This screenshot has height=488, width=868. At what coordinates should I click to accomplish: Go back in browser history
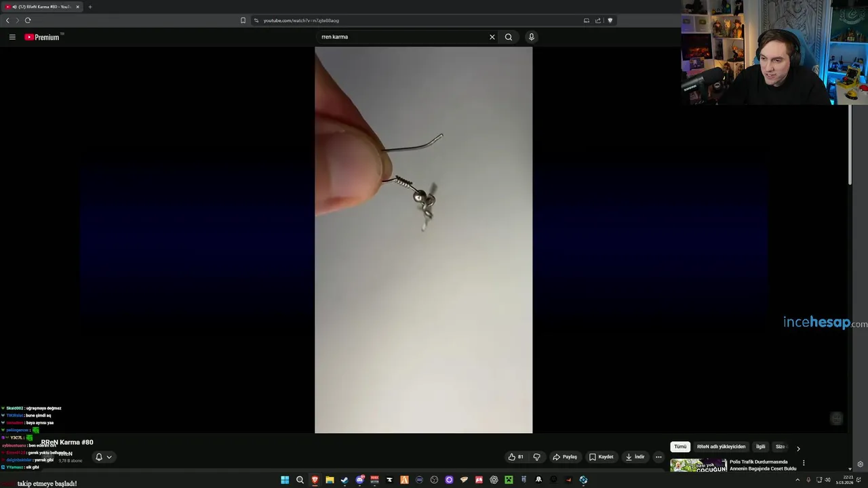(x=7, y=20)
